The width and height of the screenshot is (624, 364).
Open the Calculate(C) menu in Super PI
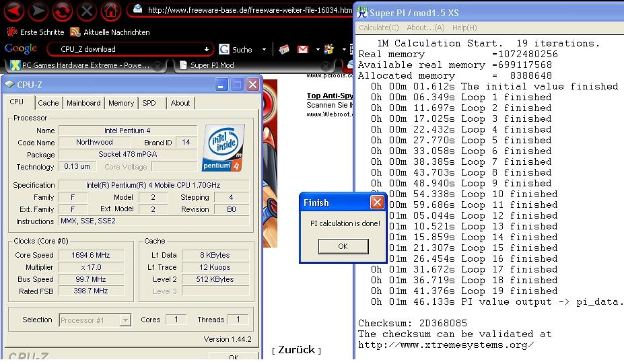(x=378, y=28)
